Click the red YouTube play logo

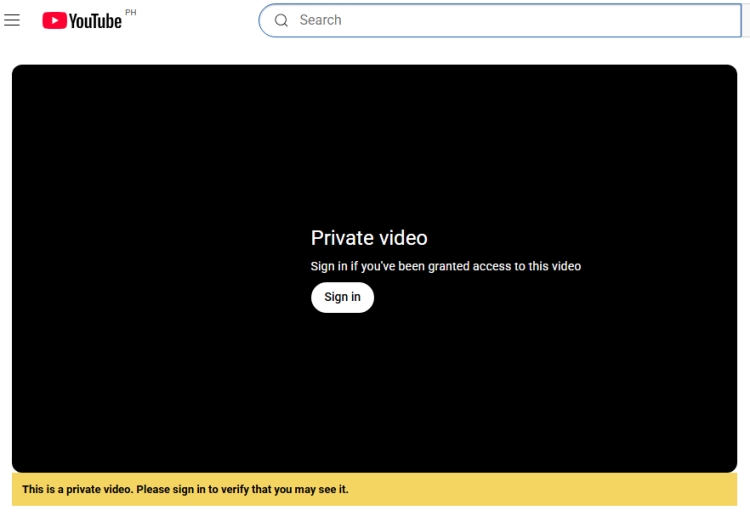(54, 21)
